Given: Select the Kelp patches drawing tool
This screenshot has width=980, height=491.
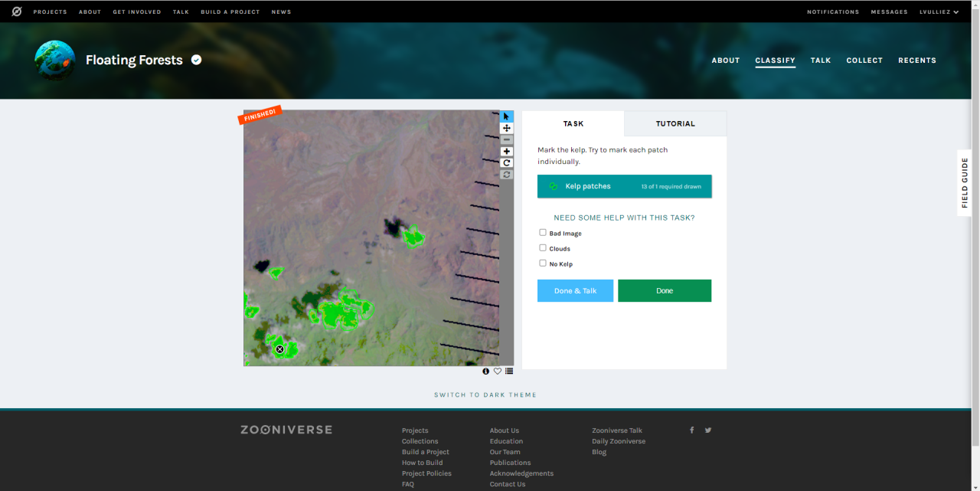Looking at the screenshot, I should coord(624,186).
